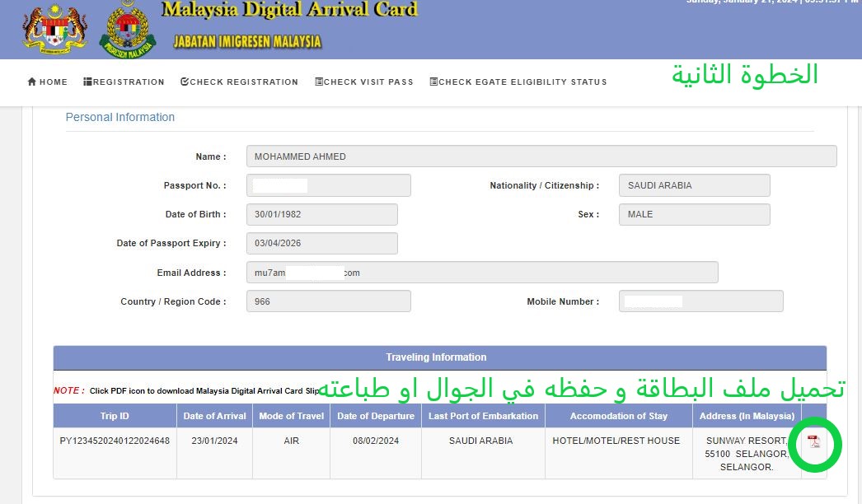Click the NOTE about PDF icon download
Screen dimensions: 862x504
pos(186,391)
